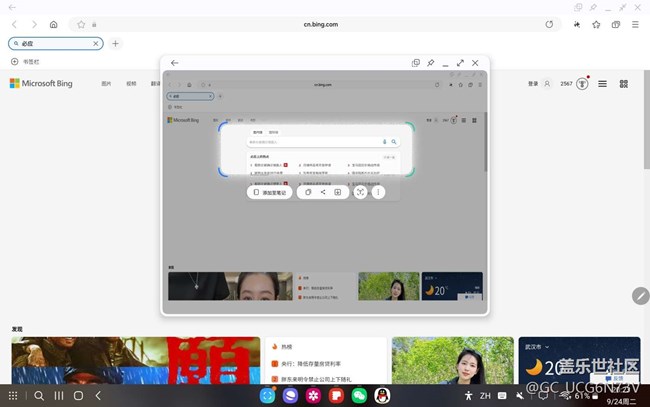Open the browser menu with three lines
The image size is (650, 407).
click(635, 24)
